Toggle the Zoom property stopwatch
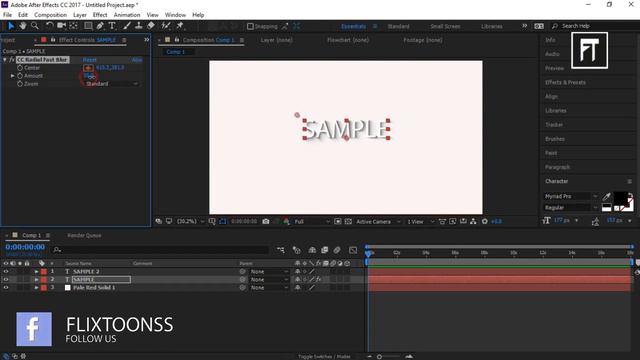 [x=20, y=84]
